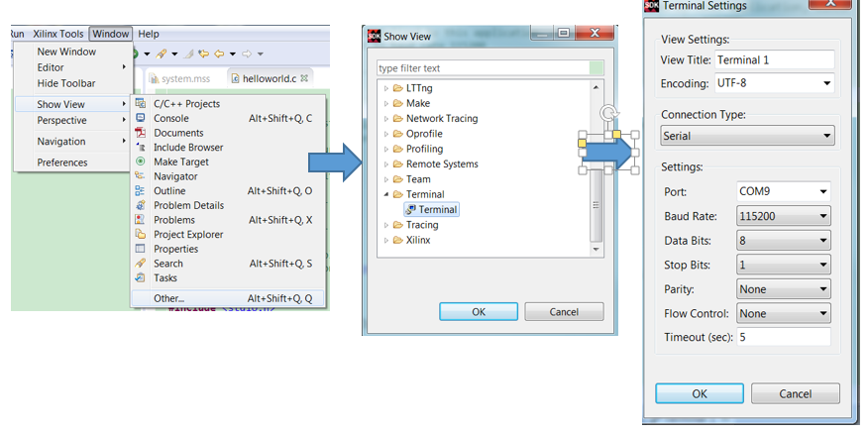Screen dimensions: 868x433
Task: Switch to the system.mss editor tab
Action: click(x=180, y=78)
